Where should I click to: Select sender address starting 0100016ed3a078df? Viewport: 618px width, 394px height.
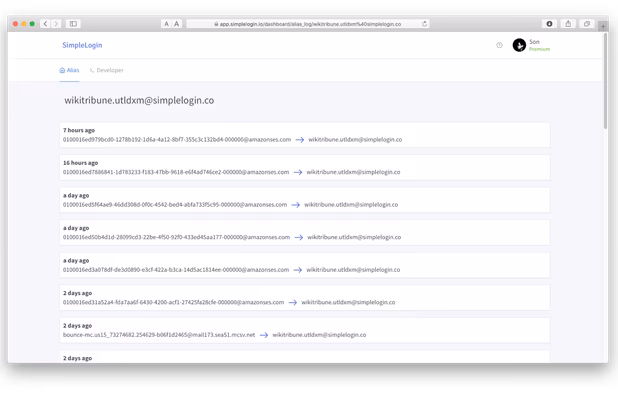pos(176,270)
